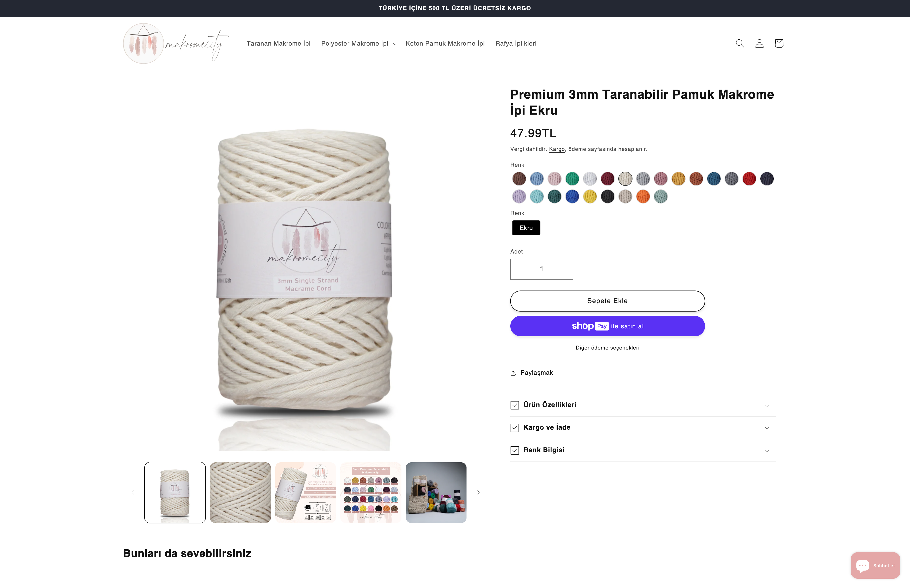The height and width of the screenshot is (588, 910).
Task: Open Polyester Makrome İpi dropdown menu
Action: pos(359,44)
